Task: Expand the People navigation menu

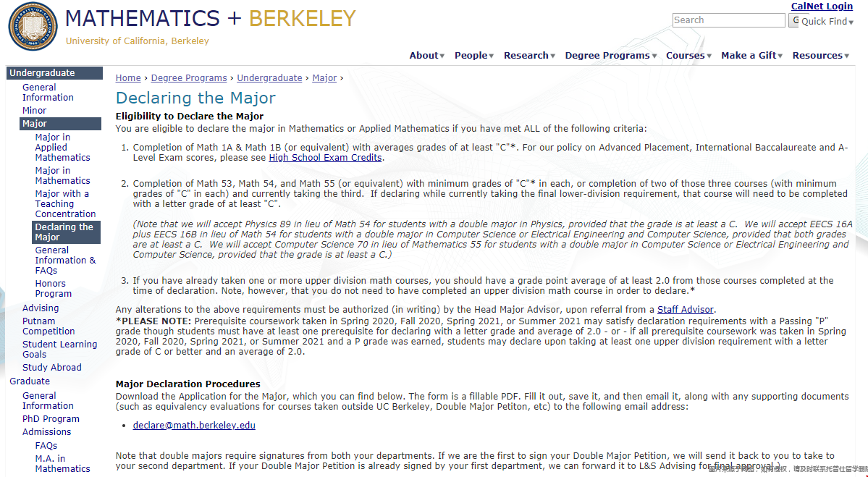Action: point(473,56)
